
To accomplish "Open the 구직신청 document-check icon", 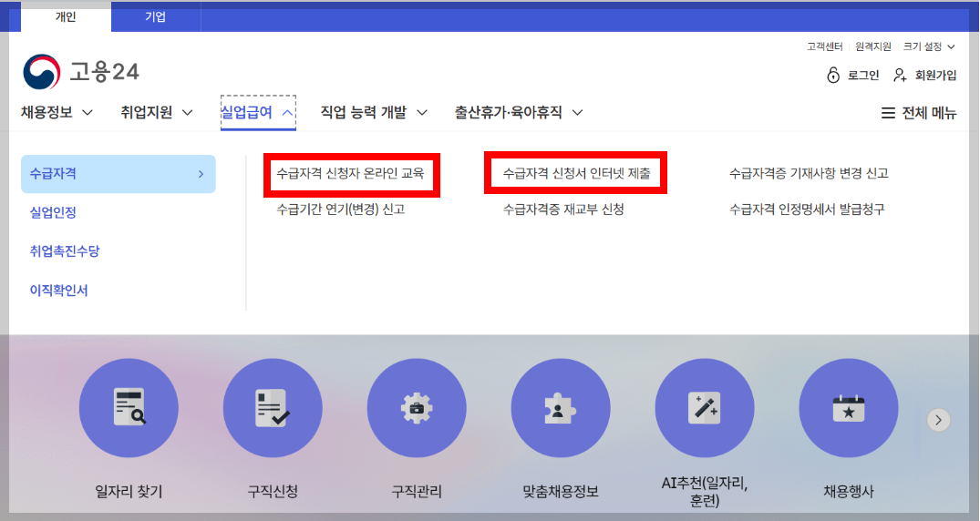I will click(273, 408).
